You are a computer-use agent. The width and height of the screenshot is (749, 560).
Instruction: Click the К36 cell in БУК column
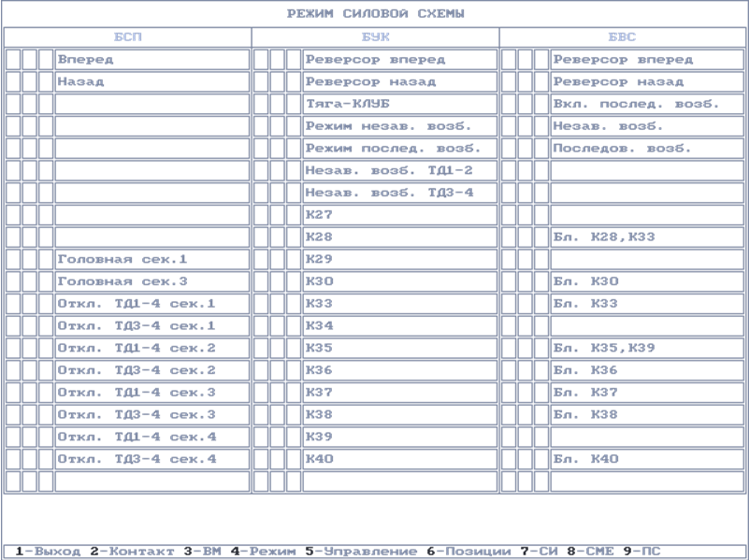point(400,370)
